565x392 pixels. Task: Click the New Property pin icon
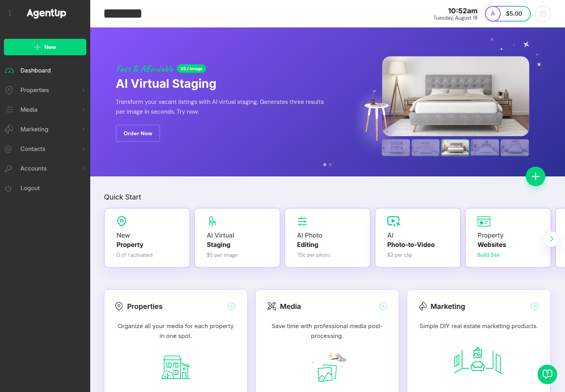[x=122, y=221]
